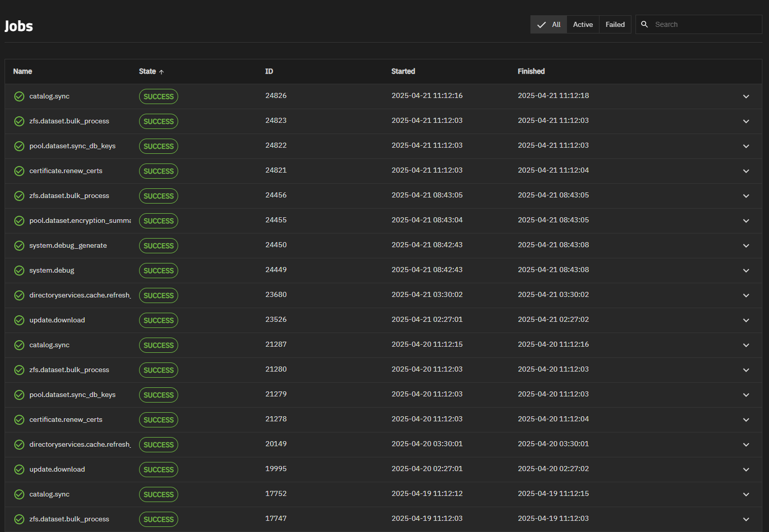769x532 pixels.
Task: Click the success check icon for job 21280
Action: coord(19,370)
